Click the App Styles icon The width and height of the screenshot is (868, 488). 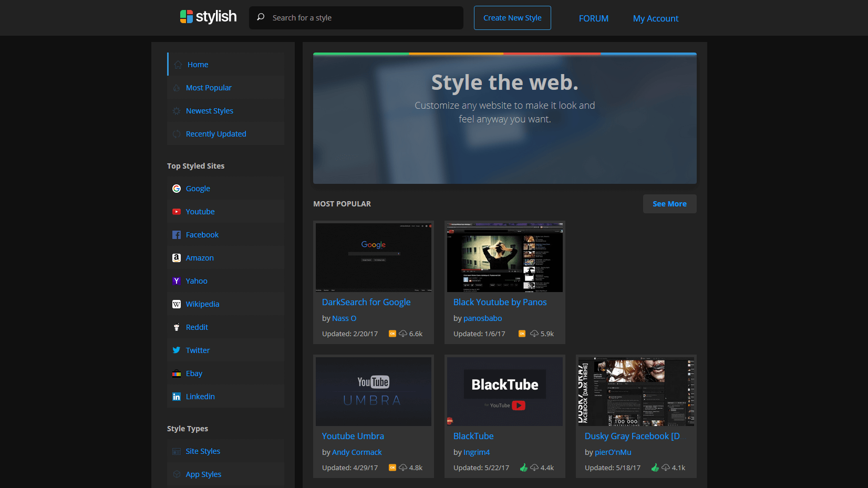(177, 474)
